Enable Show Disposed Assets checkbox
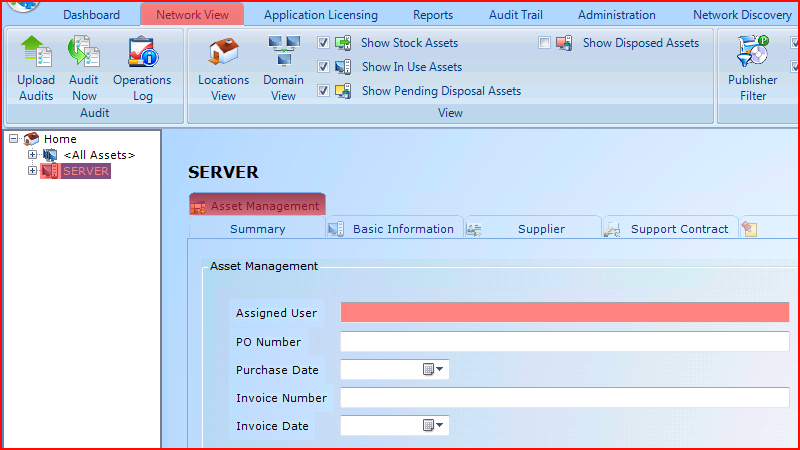Viewport: 800px width, 450px height. coord(544,42)
